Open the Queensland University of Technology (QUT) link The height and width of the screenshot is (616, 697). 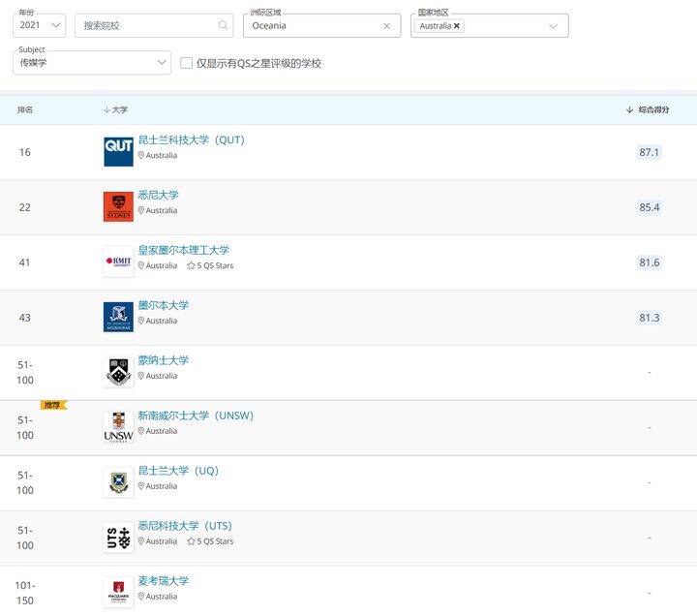point(192,139)
